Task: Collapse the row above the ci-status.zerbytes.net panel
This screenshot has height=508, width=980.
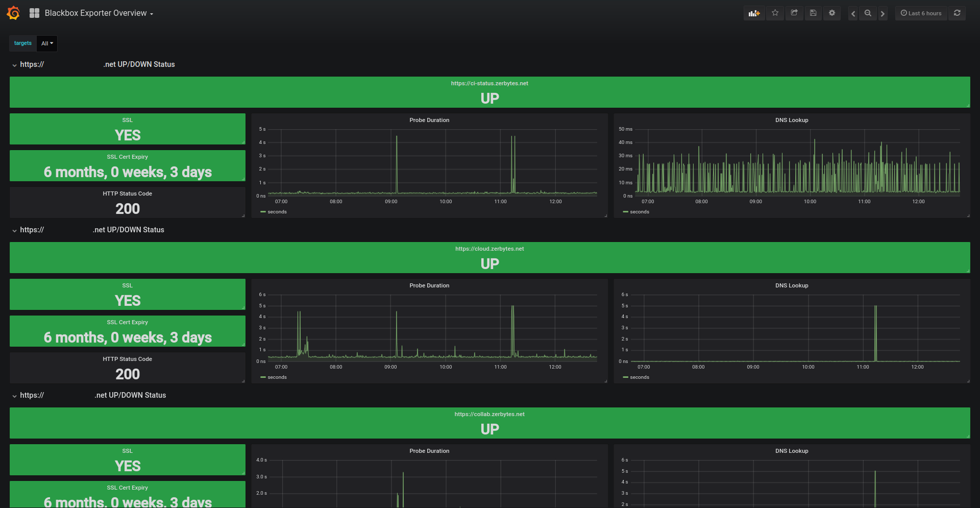Action: coord(15,65)
